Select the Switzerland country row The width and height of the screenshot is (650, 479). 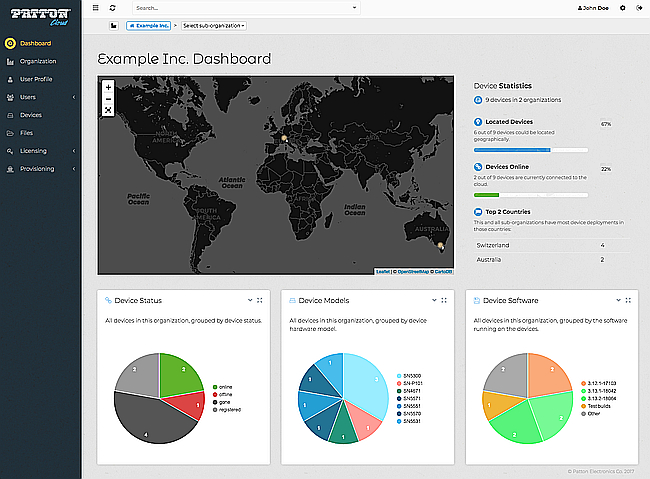pyautogui.click(x=551, y=245)
